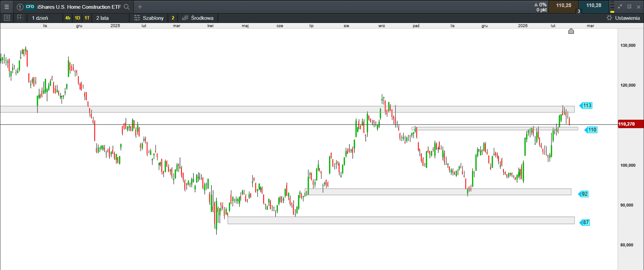Select the iShares U.S. Home Construction ETF tab
Screen dimensions: 644x270
(79, 7)
